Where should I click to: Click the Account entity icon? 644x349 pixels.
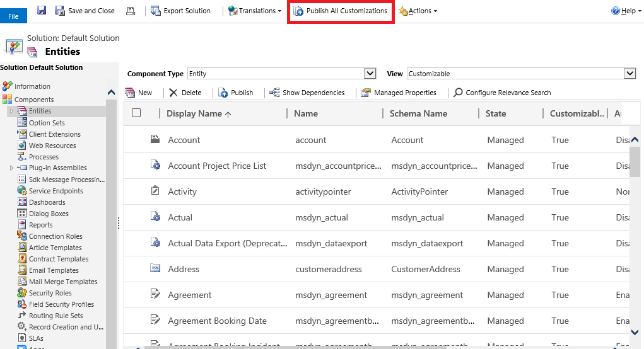155,139
